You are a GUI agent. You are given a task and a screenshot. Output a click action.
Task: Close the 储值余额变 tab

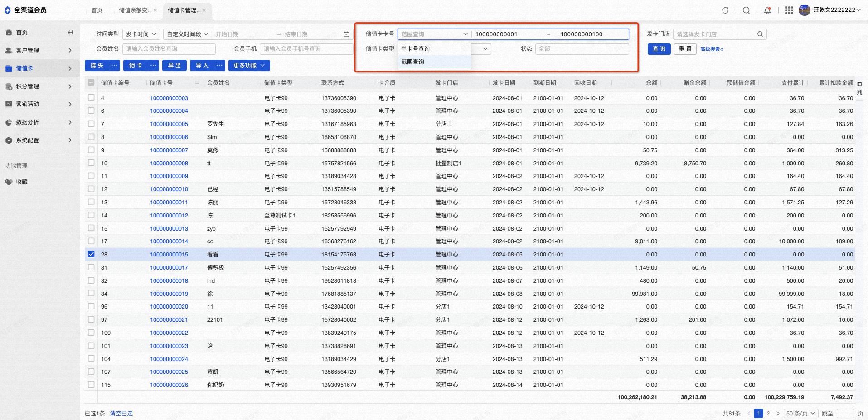click(155, 10)
